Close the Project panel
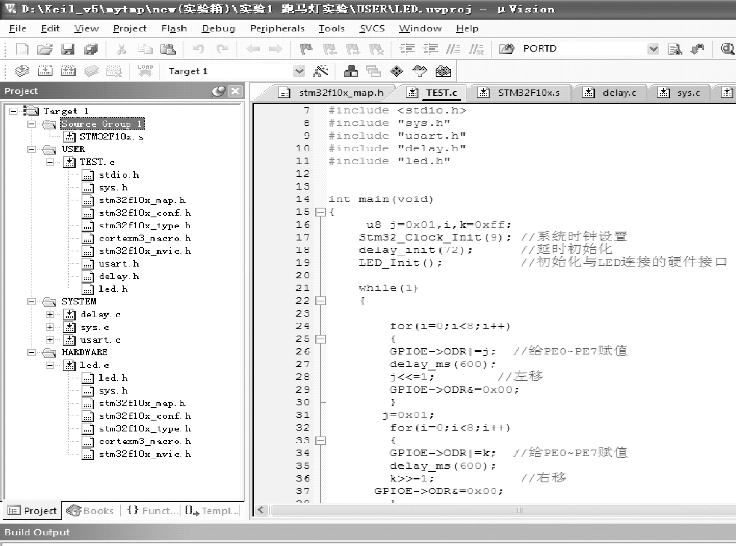Screen dimensions: 736x546 235,91
